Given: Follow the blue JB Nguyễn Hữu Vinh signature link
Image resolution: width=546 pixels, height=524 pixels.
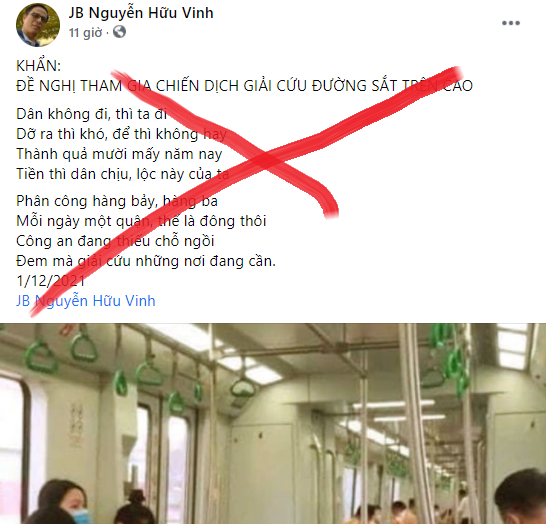Looking at the screenshot, I should [86, 301].
